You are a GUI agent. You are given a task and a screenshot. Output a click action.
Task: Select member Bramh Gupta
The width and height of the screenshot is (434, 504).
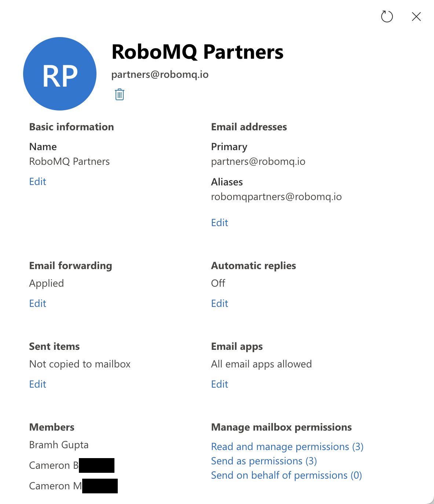(59, 445)
